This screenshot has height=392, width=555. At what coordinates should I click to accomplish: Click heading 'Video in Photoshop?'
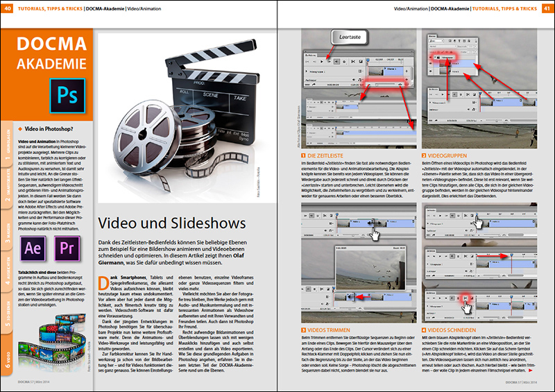49,129
